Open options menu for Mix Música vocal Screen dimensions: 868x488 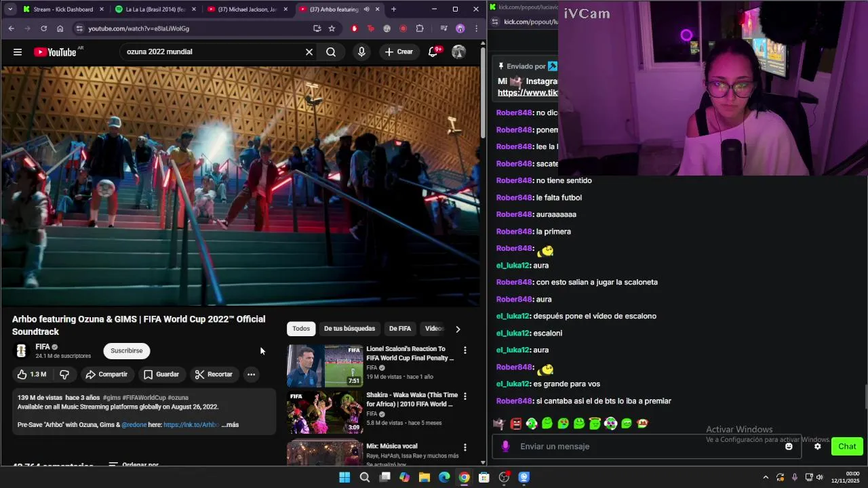(465, 447)
